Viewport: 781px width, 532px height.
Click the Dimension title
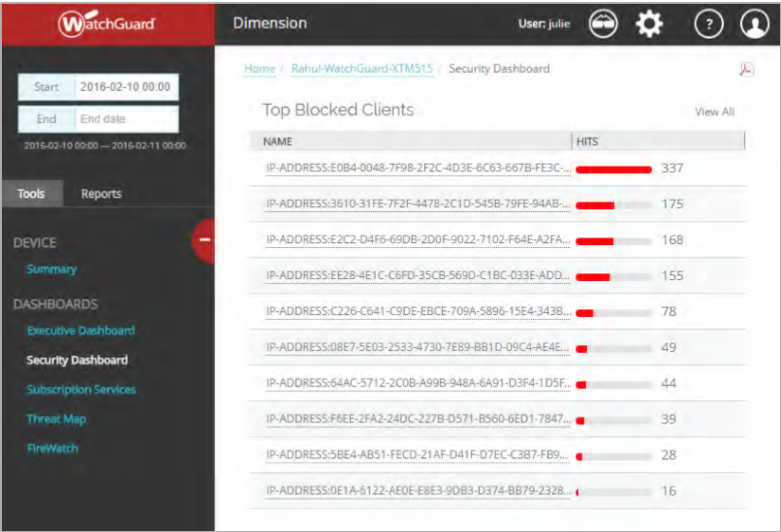click(x=270, y=23)
